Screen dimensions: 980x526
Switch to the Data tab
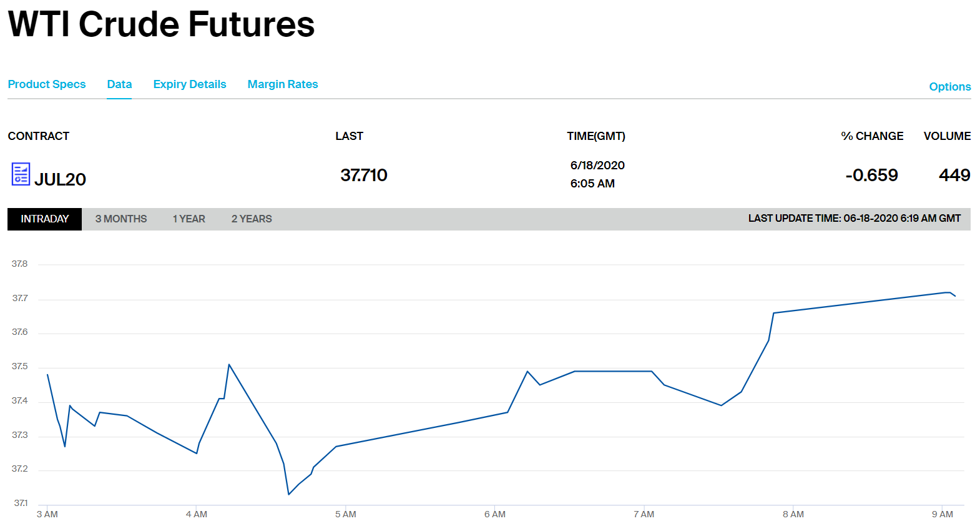[119, 84]
